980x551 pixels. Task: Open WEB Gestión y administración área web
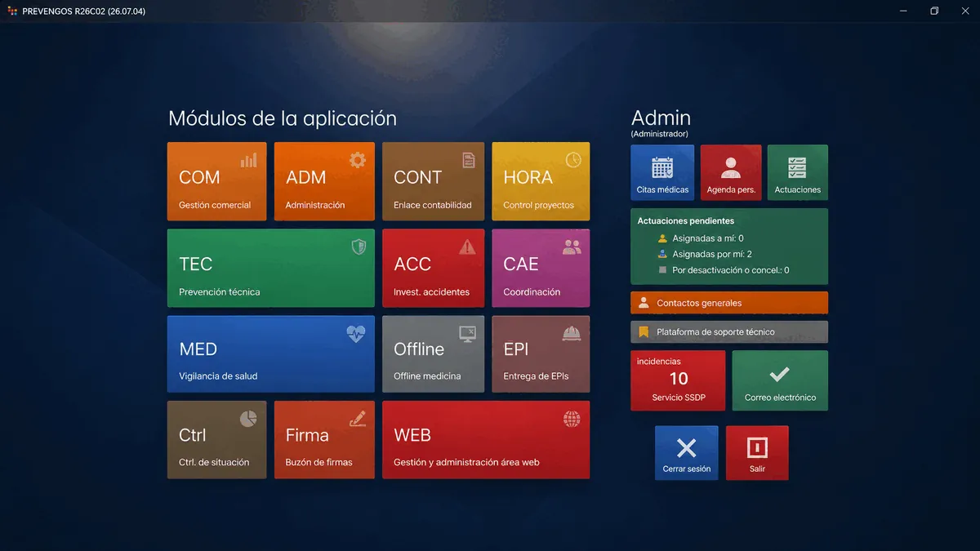coord(486,439)
